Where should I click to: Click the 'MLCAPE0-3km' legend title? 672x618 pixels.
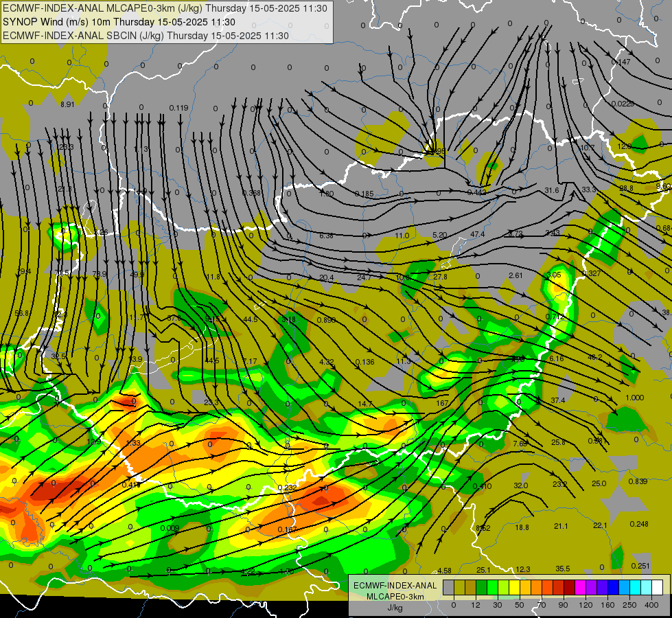pyautogui.click(x=395, y=597)
